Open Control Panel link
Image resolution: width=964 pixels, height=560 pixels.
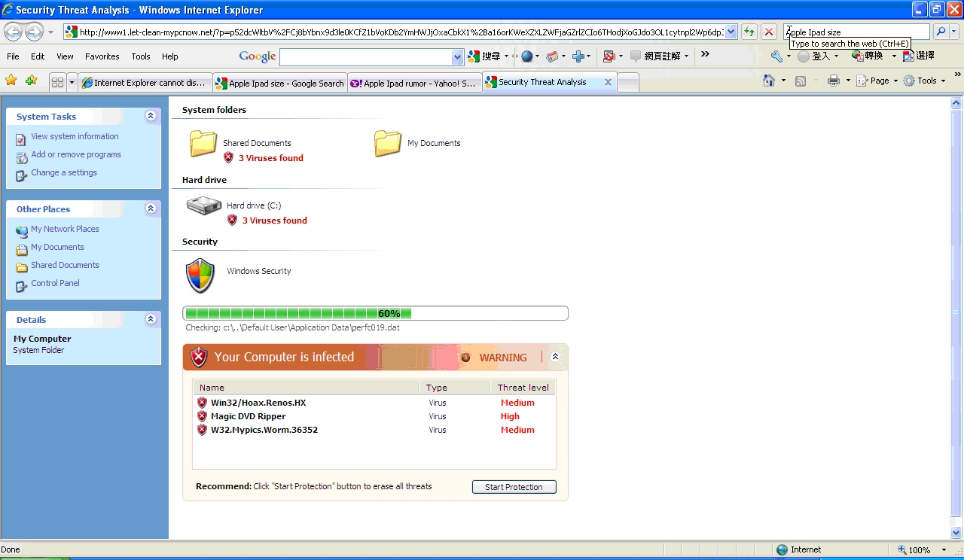click(x=55, y=283)
